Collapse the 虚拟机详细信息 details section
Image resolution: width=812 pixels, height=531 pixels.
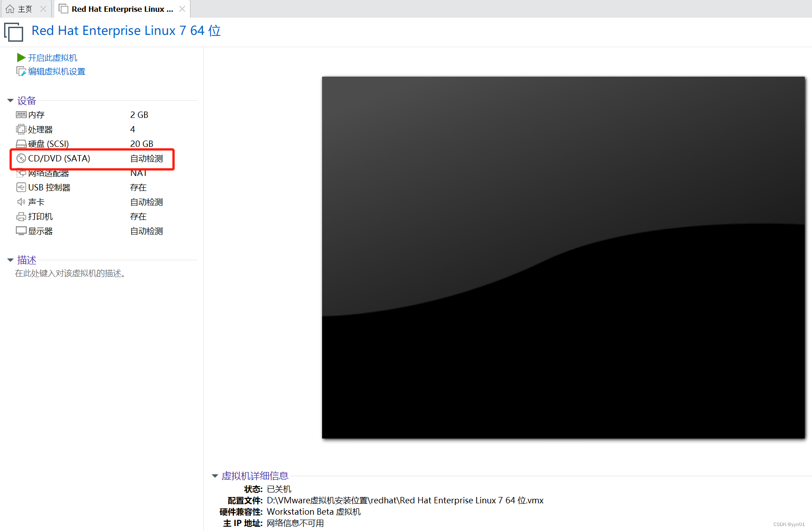coord(215,476)
